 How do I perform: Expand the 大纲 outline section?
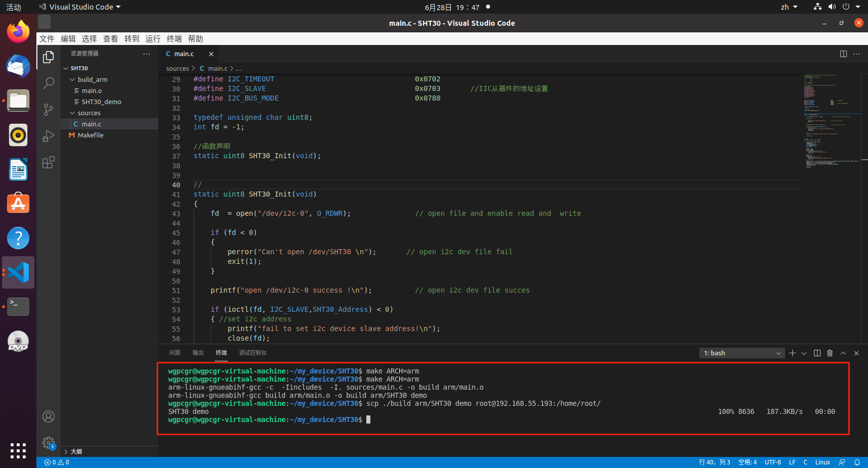pos(109,452)
